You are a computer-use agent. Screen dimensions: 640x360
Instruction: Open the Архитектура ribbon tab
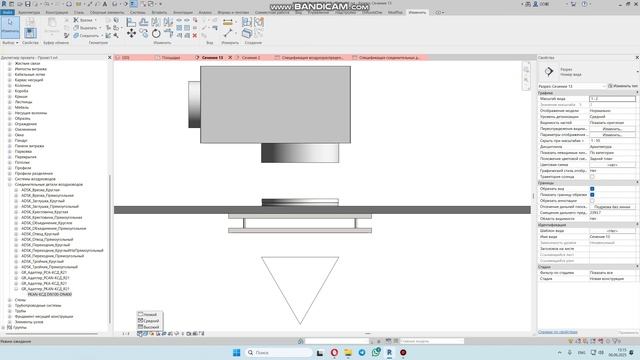coord(29,13)
